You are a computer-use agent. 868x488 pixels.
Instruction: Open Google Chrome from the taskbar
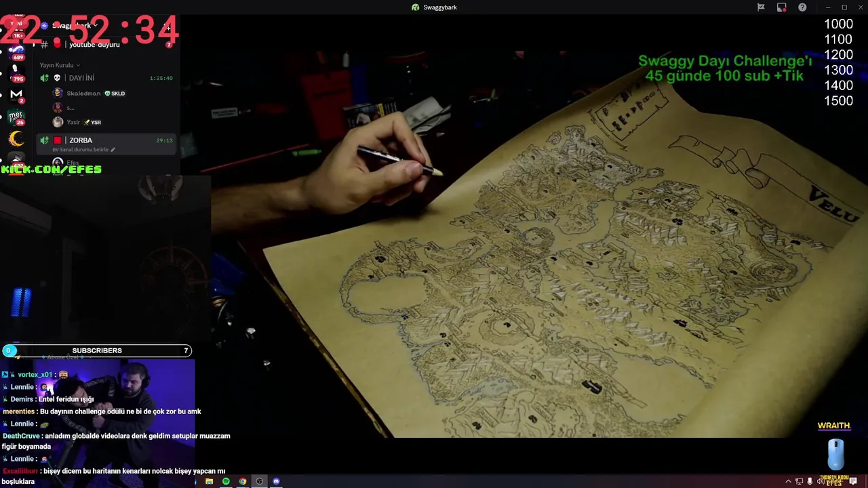[243, 481]
